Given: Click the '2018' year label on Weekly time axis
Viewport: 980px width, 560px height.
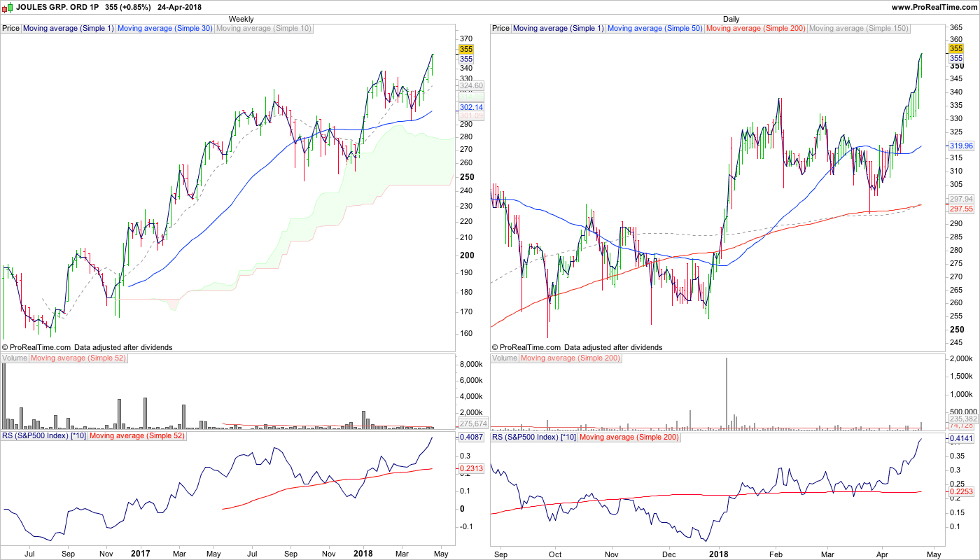Looking at the screenshot, I should (x=362, y=553).
